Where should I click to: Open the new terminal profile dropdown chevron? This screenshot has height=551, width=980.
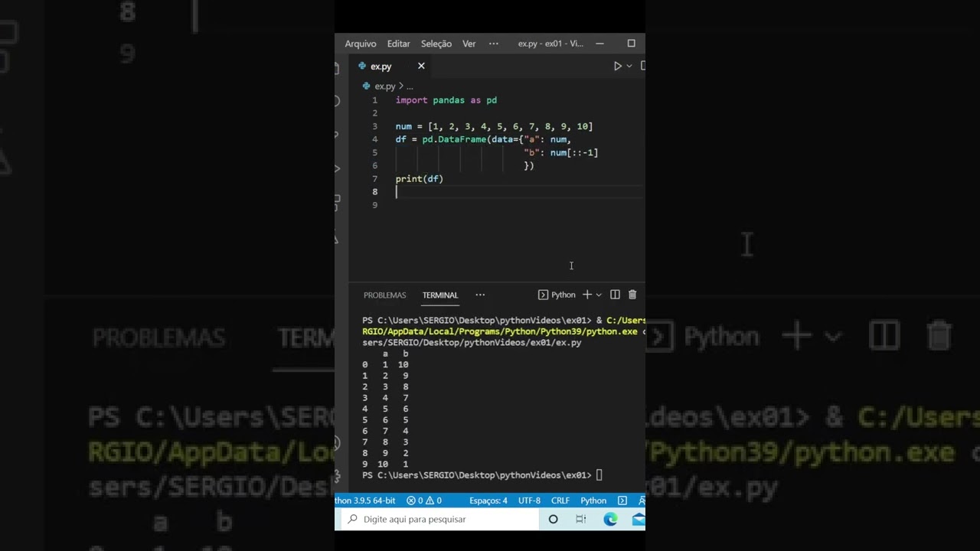tap(599, 295)
